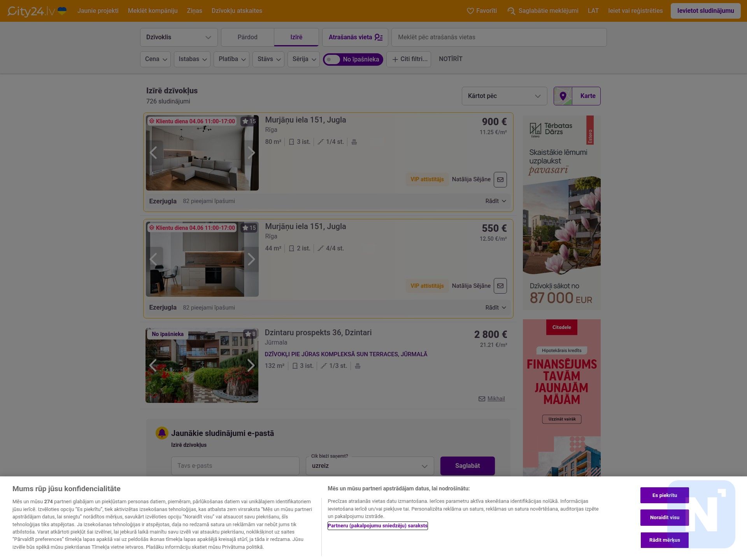Open the Cik bieži saņemt dropdown
Viewport: 747px width, 560px height.
370,466
